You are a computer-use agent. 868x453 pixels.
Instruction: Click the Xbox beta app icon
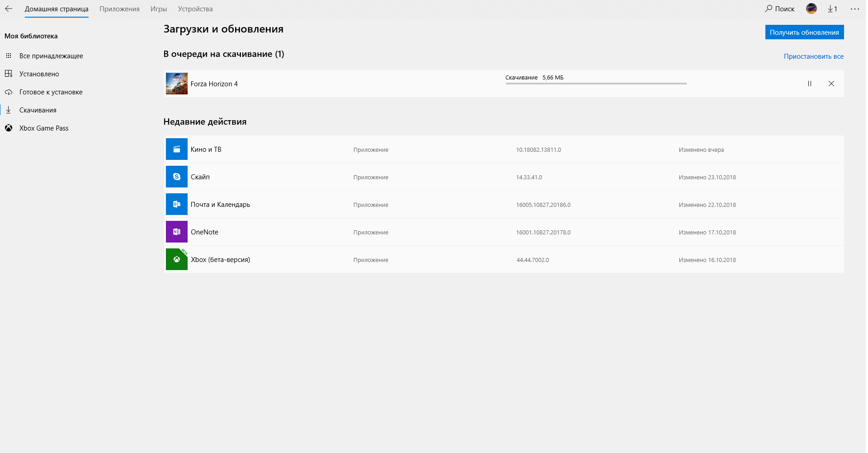tap(177, 259)
